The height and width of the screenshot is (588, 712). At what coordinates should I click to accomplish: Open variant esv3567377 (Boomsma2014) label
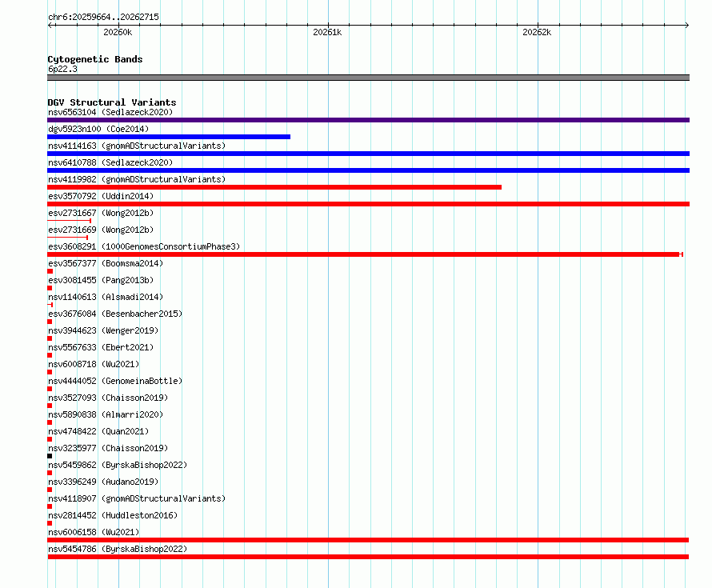[x=106, y=263]
